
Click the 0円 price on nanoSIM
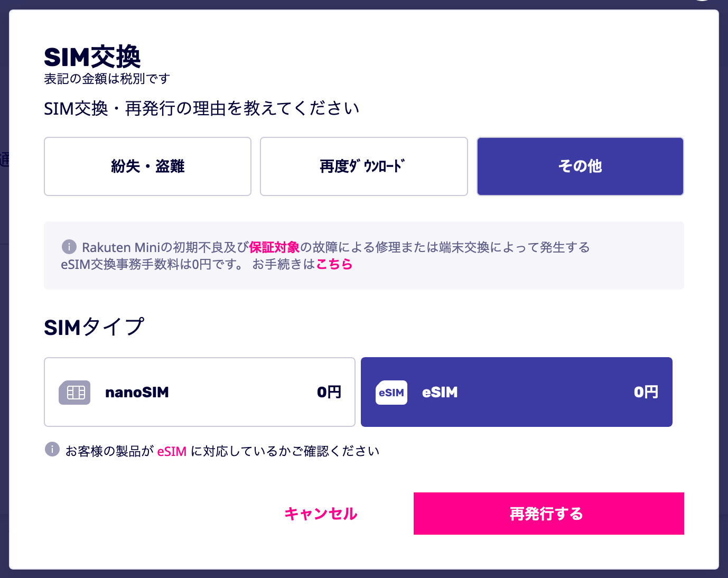329,392
